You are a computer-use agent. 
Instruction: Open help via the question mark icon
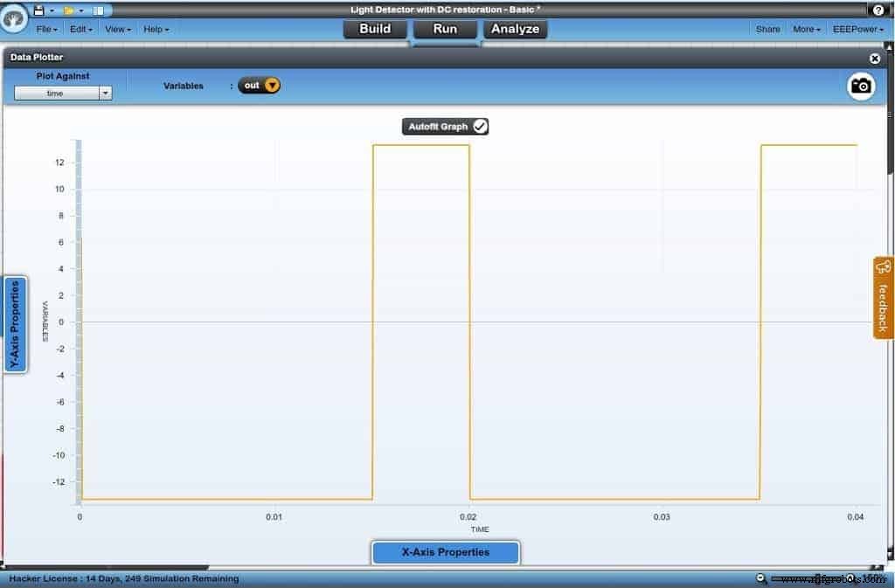coord(878,10)
